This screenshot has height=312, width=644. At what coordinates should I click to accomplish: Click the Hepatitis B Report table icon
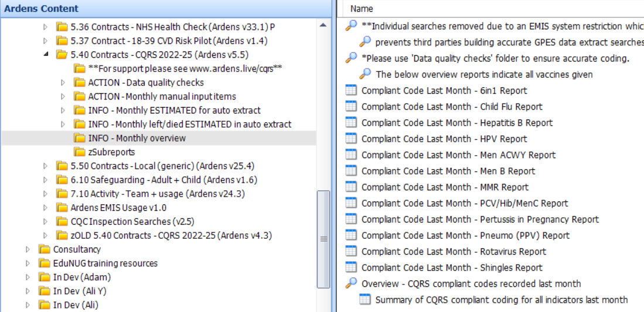pos(351,122)
